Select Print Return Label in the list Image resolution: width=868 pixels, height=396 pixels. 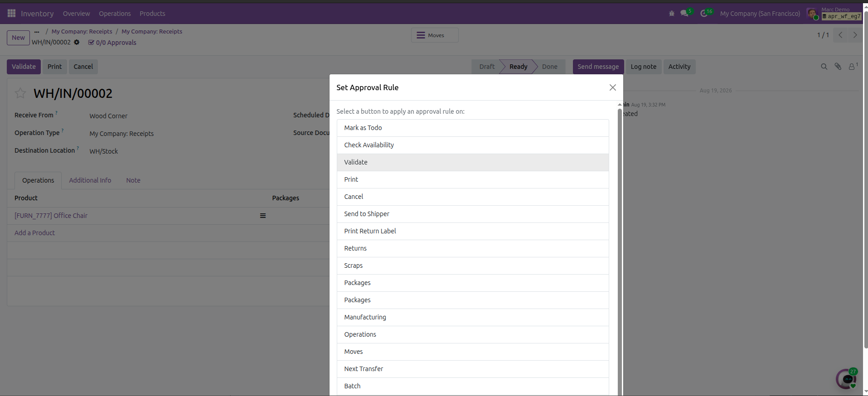(x=473, y=231)
